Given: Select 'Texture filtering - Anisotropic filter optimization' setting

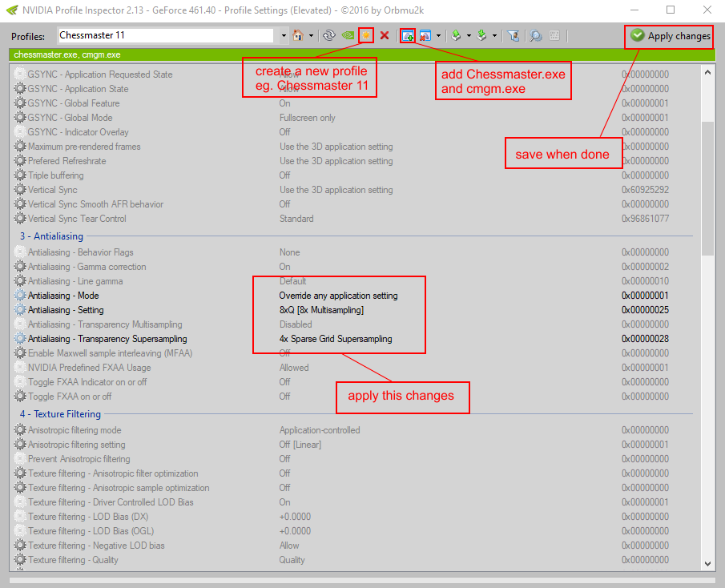Looking at the screenshot, I should coord(113,473).
